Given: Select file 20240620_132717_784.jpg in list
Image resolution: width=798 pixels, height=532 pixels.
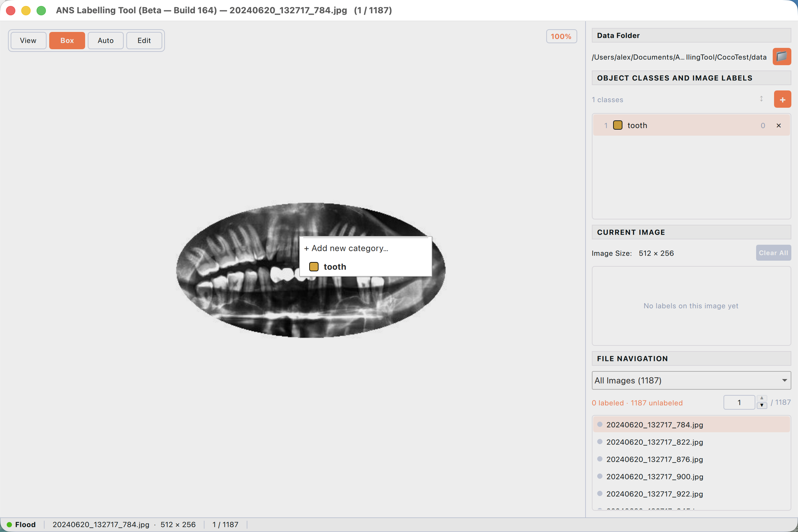Looking at the screenshot, I should (691, 425).
